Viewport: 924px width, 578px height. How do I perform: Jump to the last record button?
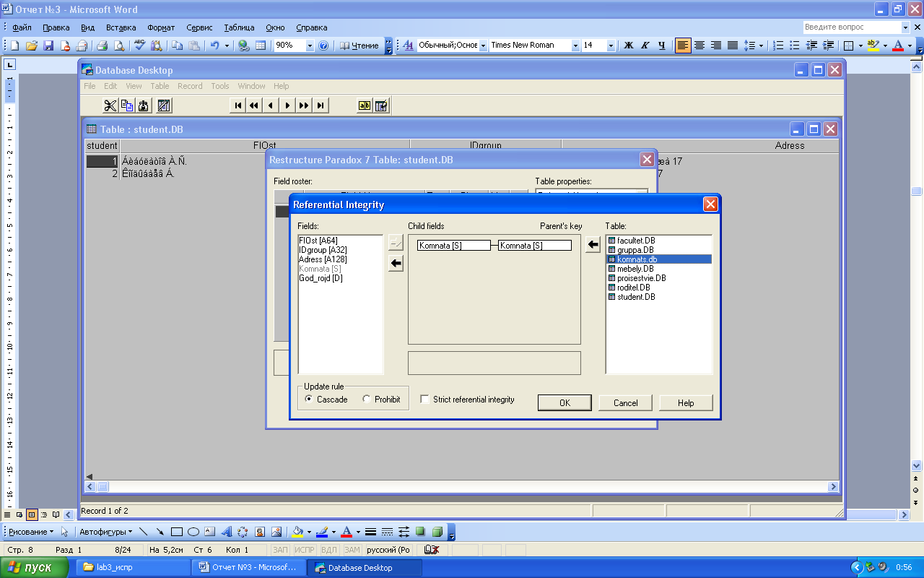321,105
